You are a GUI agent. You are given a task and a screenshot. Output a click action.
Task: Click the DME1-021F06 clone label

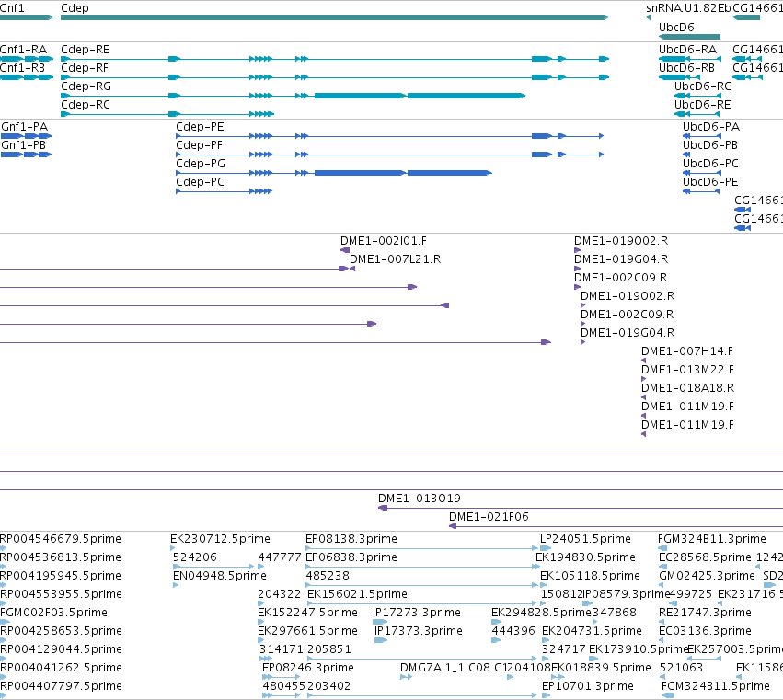pos(489,517)
